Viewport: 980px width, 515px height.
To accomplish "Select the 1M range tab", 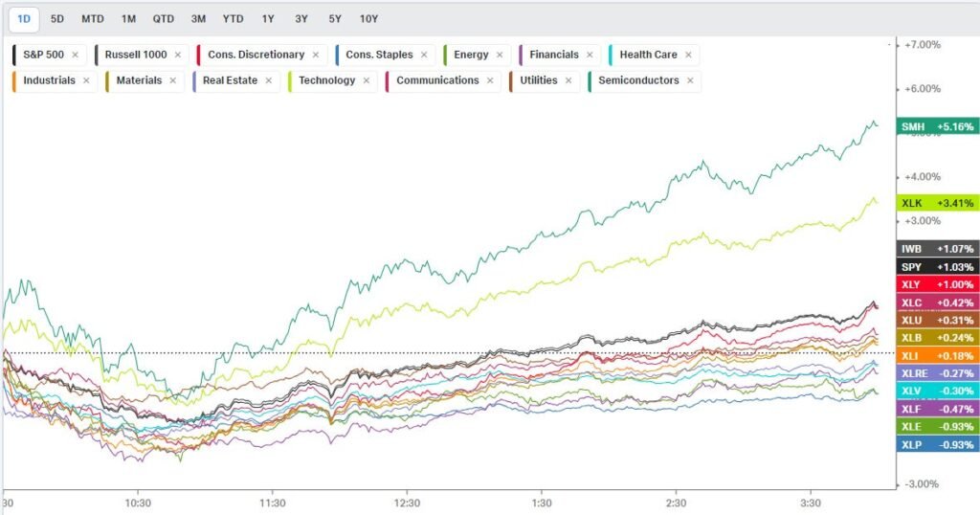I will [x=128, y=19].
